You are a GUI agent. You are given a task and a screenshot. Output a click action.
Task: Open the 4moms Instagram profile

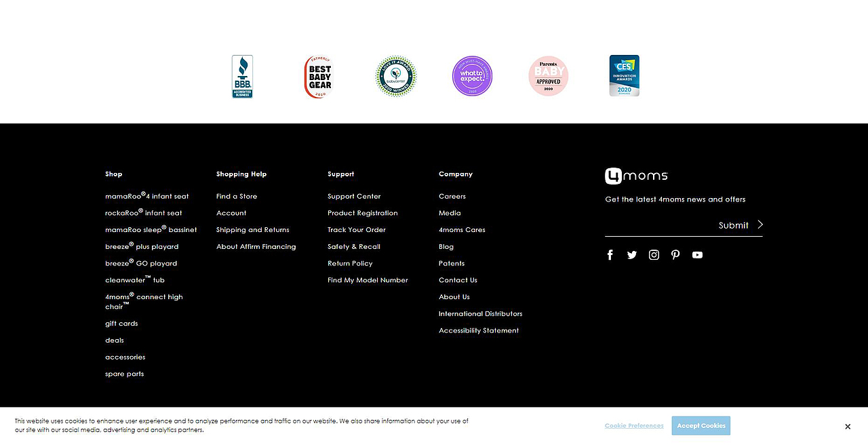(654, 255)
